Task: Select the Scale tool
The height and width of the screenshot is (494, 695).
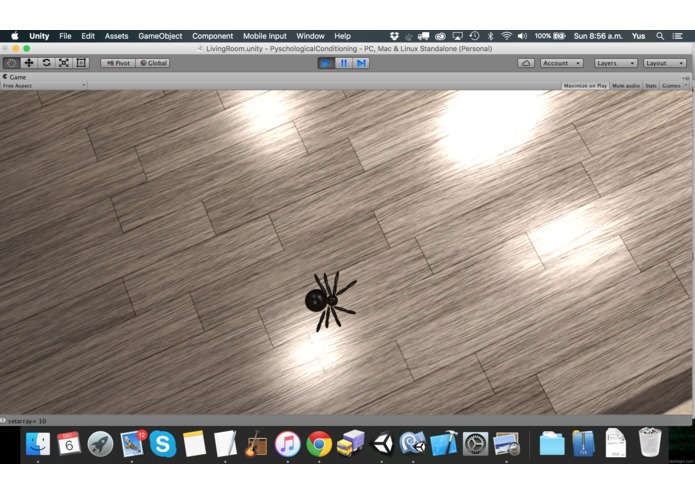Action: 64,63
